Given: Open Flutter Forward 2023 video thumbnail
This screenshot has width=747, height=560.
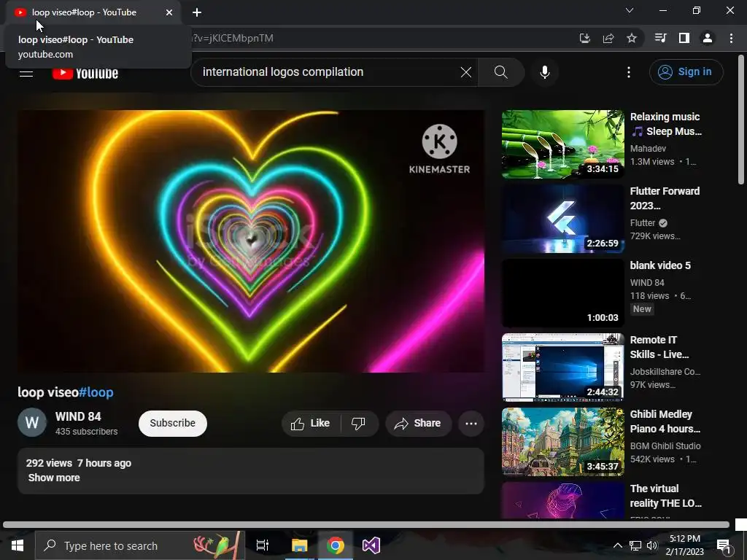Looking at the screenshot, I should click(x=562, y=219).
